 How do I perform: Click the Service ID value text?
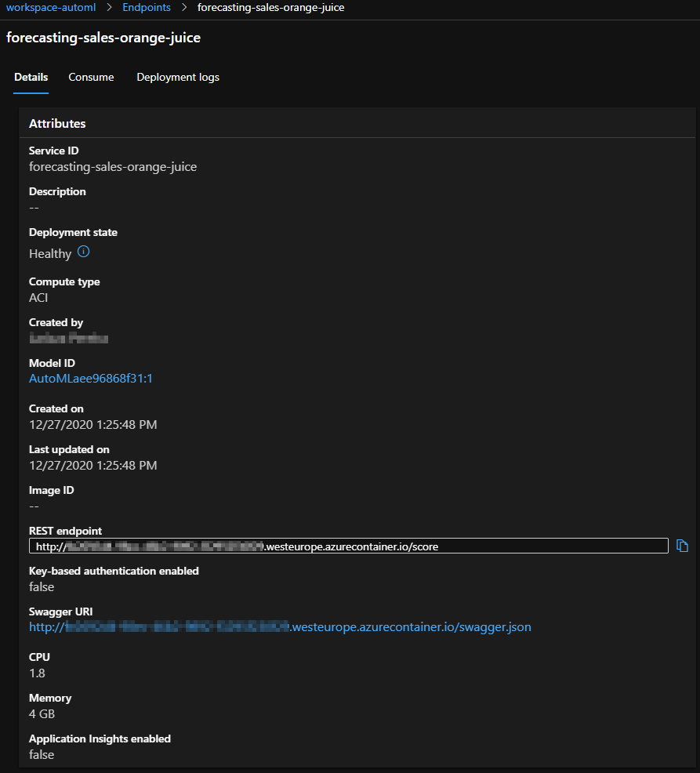(x=113, y=167)
